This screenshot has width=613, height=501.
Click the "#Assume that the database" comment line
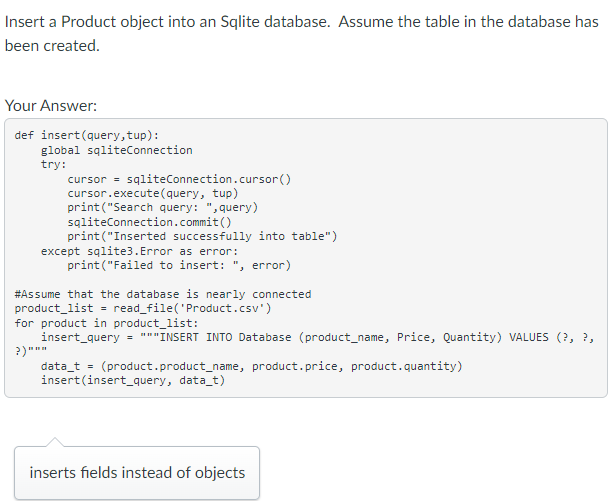164,294
